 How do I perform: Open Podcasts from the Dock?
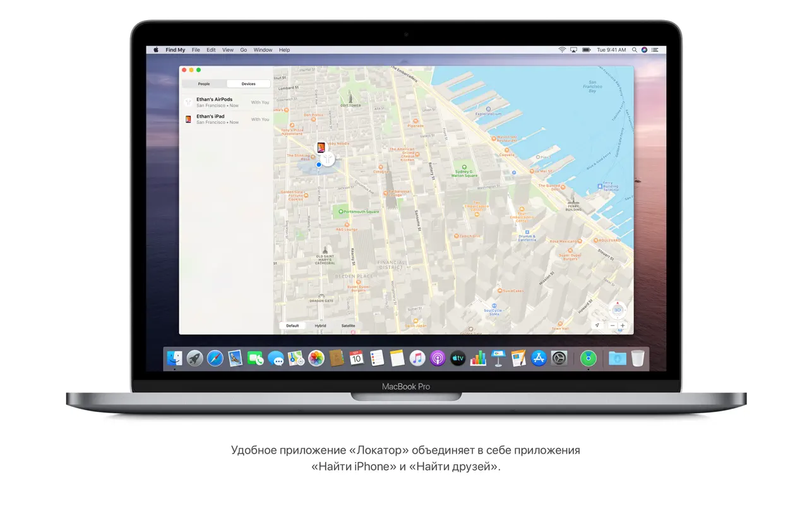(438, 359)
